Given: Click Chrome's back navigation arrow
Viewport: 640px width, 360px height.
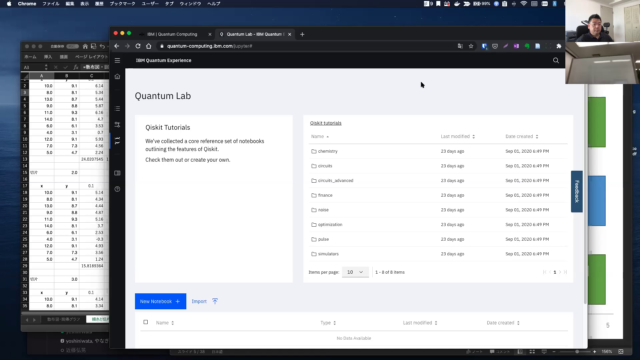Looking at the screenshot, I should (x=117, y=46).
